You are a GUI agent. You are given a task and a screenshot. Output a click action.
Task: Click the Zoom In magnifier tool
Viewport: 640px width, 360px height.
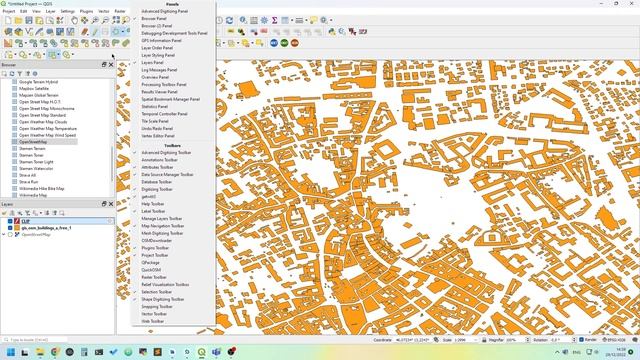(x=95, y=20)
